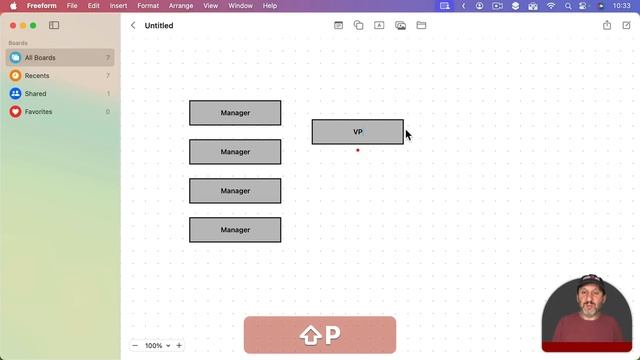Add a text box using the toolbar
640x360 pixels.
[x=379, y=25]
